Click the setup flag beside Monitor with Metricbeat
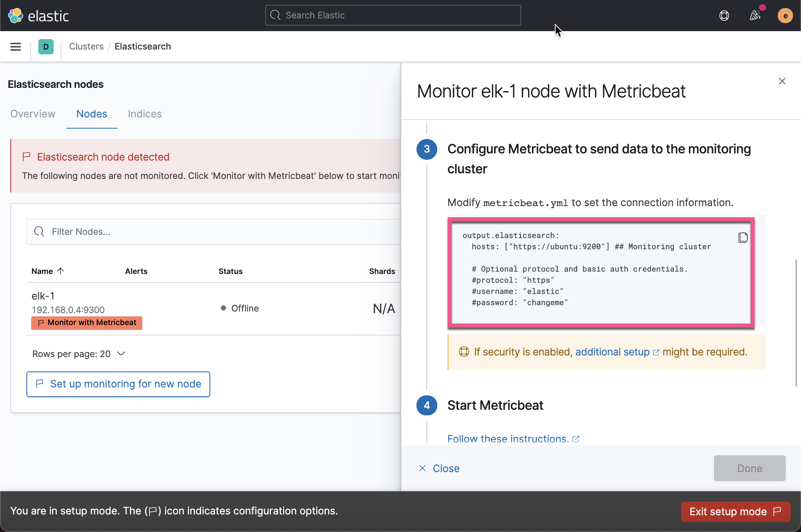 tap(40, 323)
